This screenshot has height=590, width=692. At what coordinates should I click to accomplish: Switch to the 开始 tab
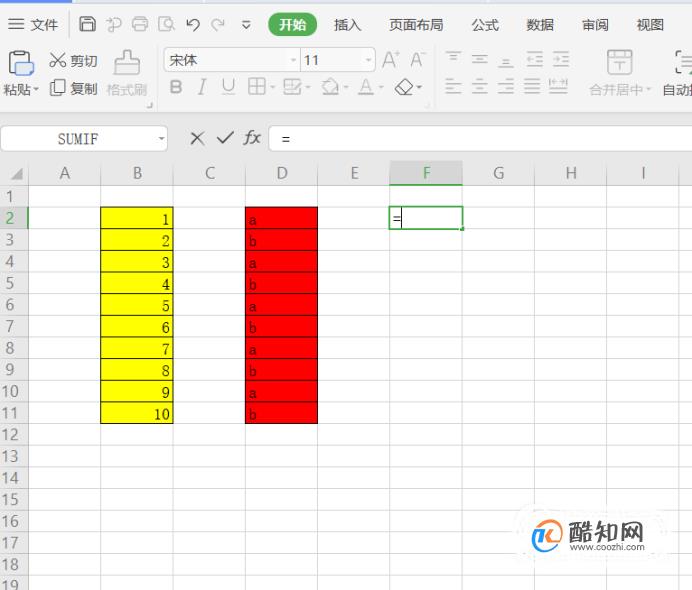tap(292, 24)
